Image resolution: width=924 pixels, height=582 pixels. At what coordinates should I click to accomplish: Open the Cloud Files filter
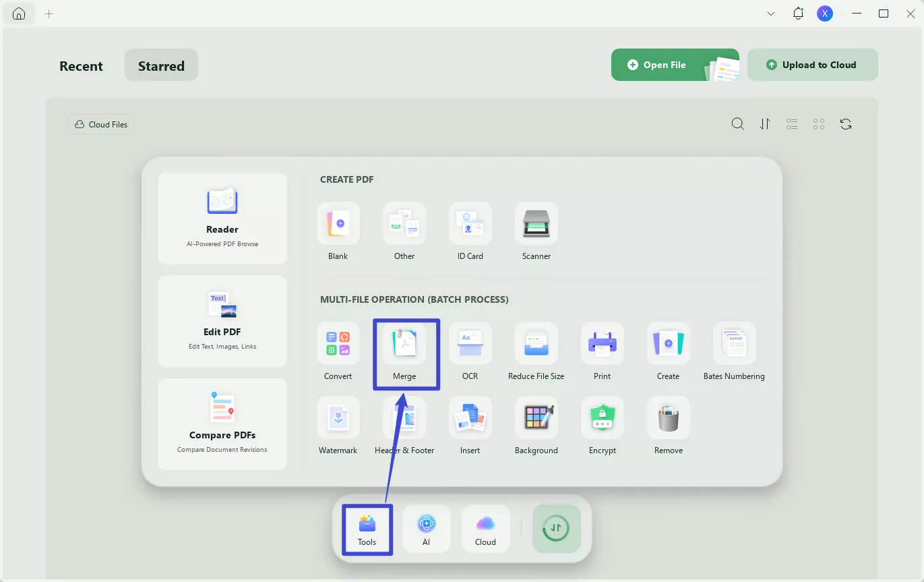click(100, 124)
